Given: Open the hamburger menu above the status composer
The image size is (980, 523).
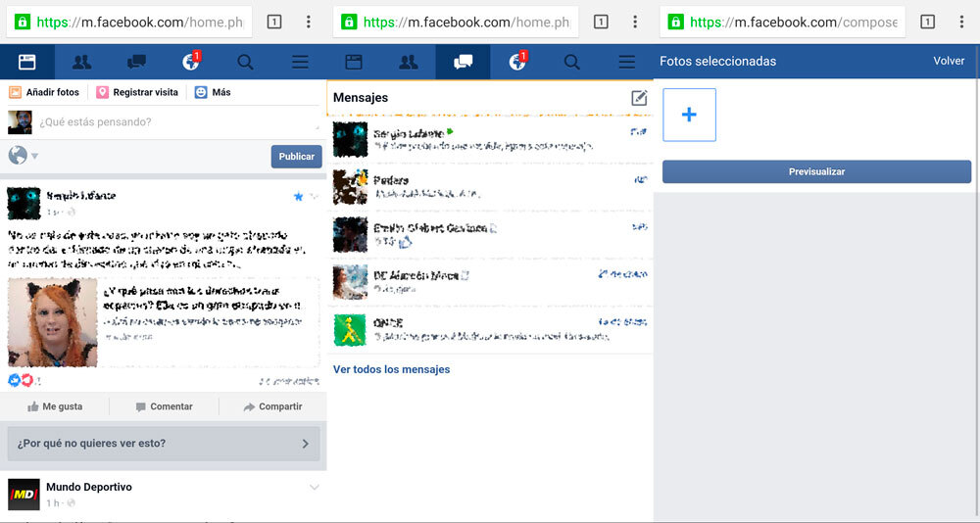Looking at the screenshot, I should point(300,62).
